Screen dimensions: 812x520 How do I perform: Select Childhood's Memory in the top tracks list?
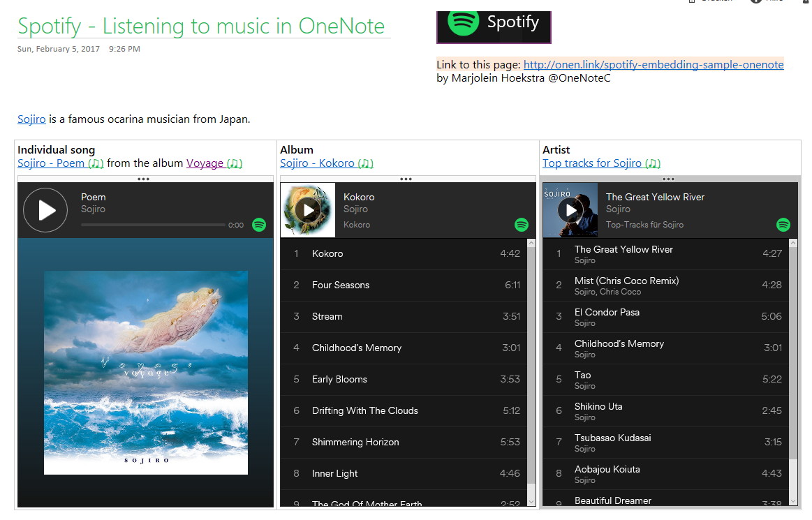[666, 348]
